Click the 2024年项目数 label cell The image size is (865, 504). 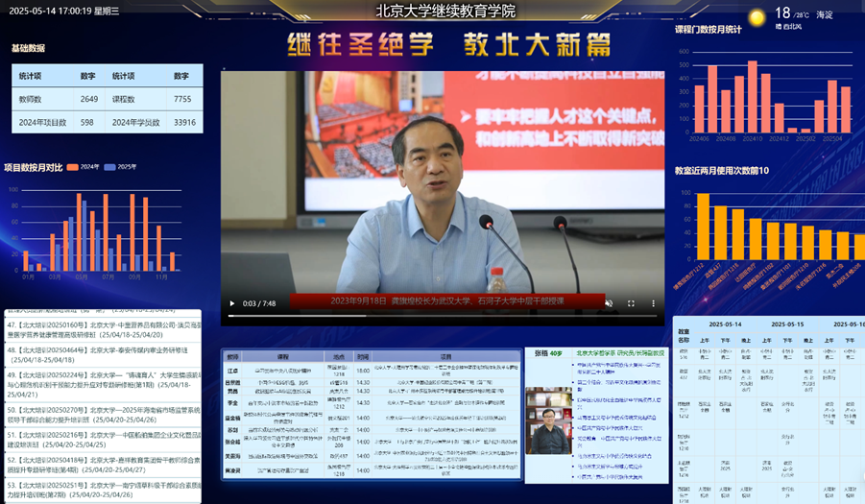[x=42, y=123]
